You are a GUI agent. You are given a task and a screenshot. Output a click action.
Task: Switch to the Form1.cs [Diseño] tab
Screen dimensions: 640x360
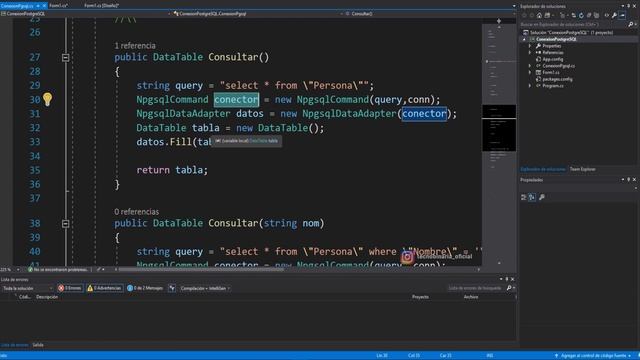pos(101,6)
